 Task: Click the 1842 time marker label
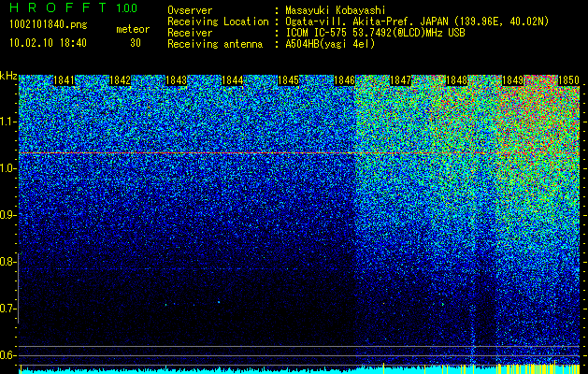[120, 80]
